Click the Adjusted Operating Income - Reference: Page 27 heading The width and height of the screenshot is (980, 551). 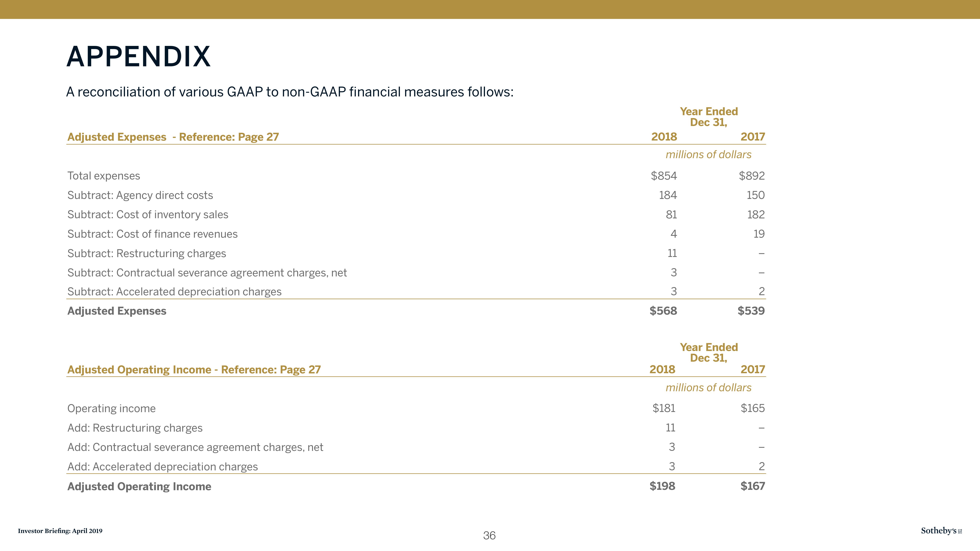point(194,370)
